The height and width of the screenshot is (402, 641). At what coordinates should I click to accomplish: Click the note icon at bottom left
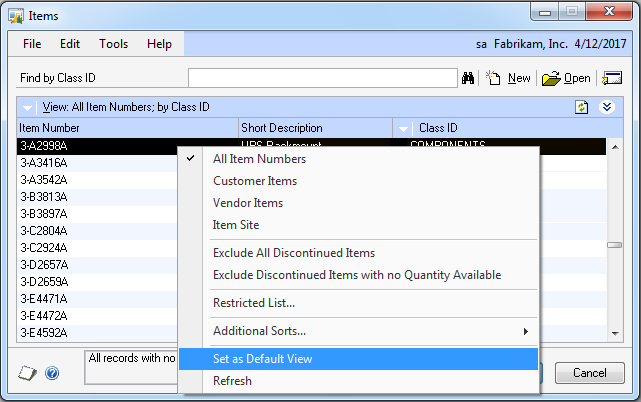point(27,373)
